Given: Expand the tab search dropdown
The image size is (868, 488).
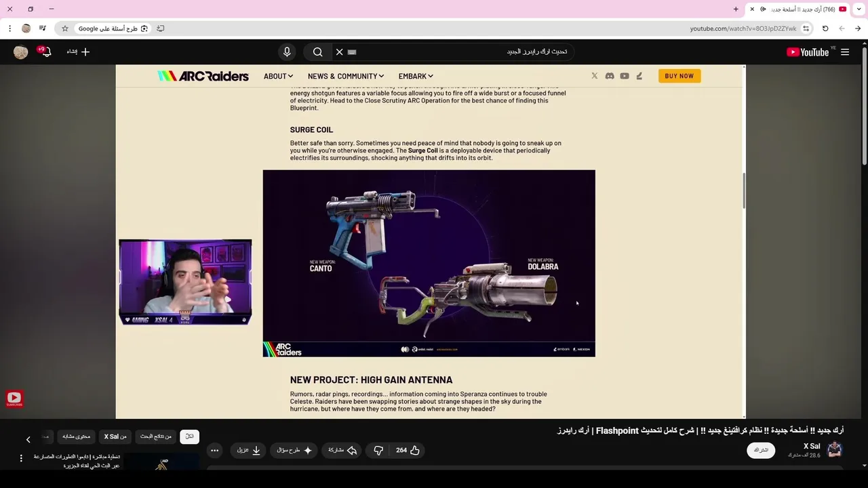Looking at the screenshot, I should [x=859, y=9].
